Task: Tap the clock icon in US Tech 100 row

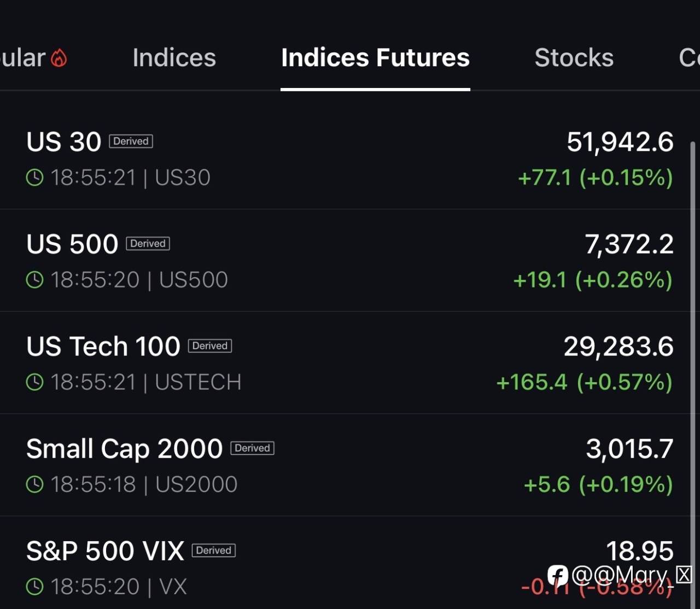Action: coord(35,382)
